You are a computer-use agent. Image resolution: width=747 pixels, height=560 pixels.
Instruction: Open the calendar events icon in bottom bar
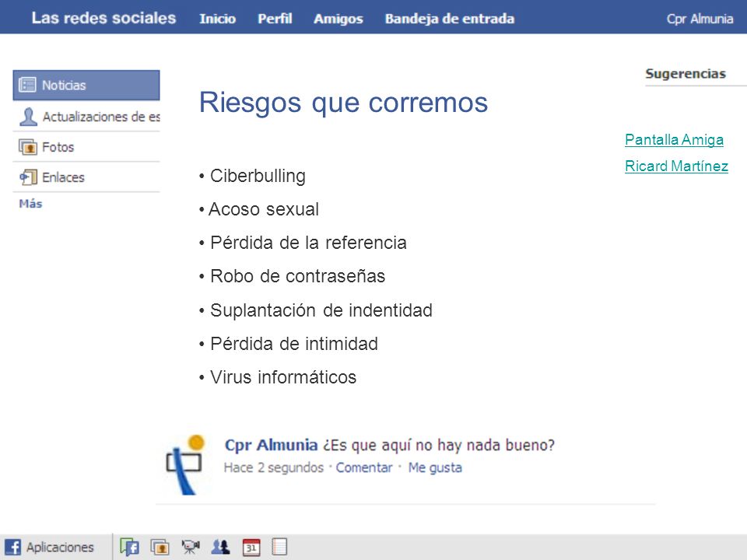251,547
